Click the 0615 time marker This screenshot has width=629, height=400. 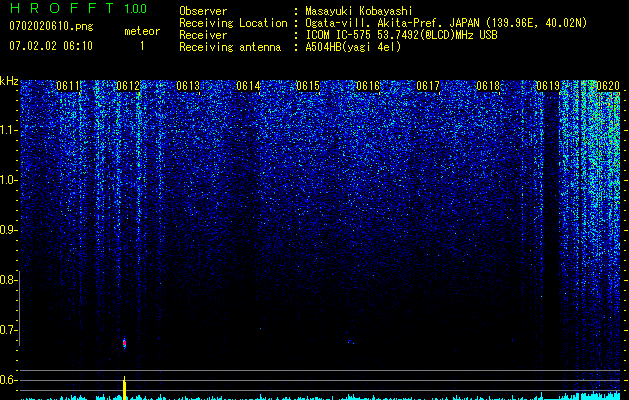308,86
